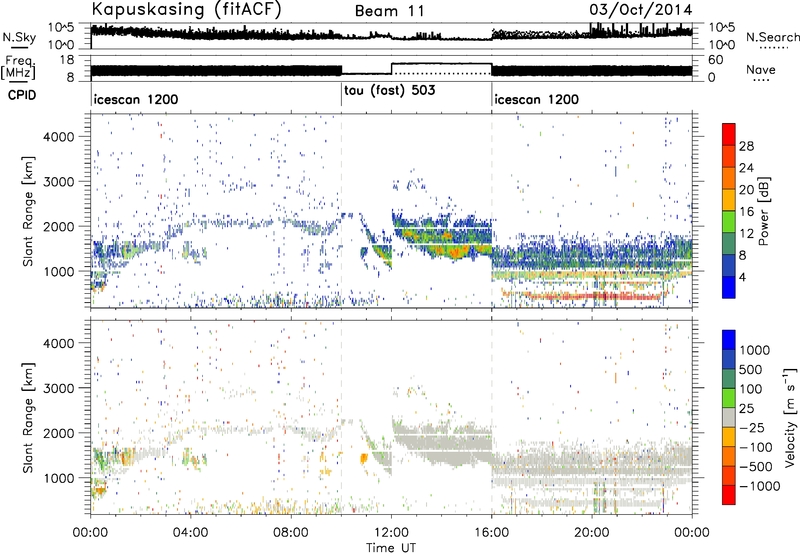Click the "icescan 1200" label starting at 16:00
The image size is (800, 554).
[537, 99]
